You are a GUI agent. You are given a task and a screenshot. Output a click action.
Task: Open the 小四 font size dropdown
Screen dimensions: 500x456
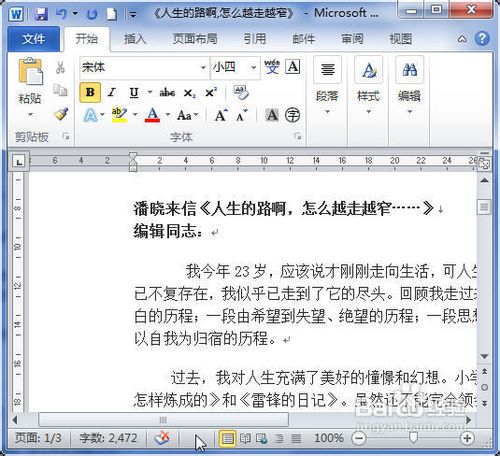(254, 68)
